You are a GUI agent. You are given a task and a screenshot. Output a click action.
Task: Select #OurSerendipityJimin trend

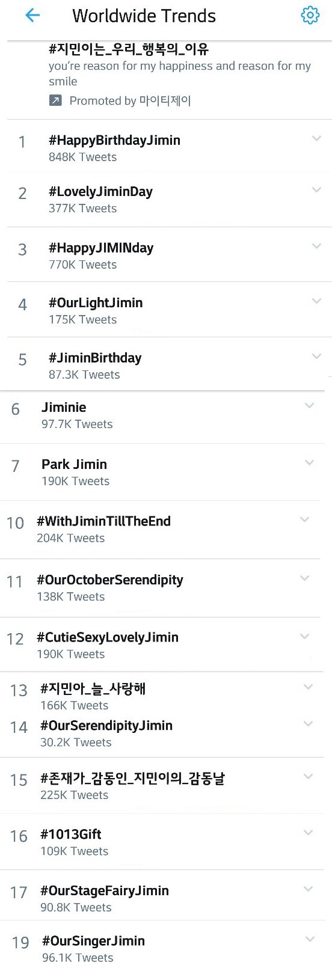point(166,733)
